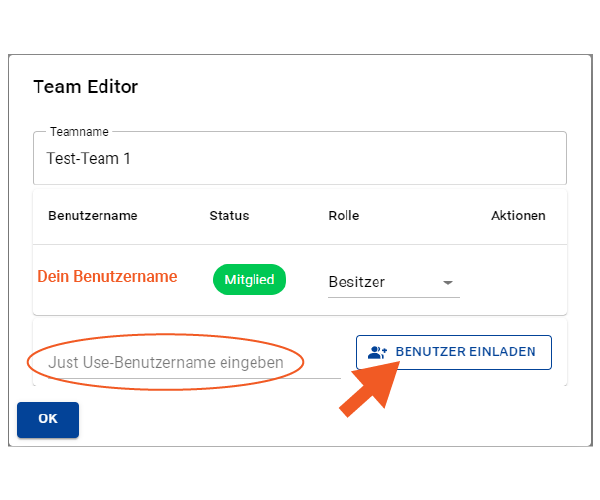Click the Team Editor dialog title
Screen dimensions: 600x500
coord(85,86)
